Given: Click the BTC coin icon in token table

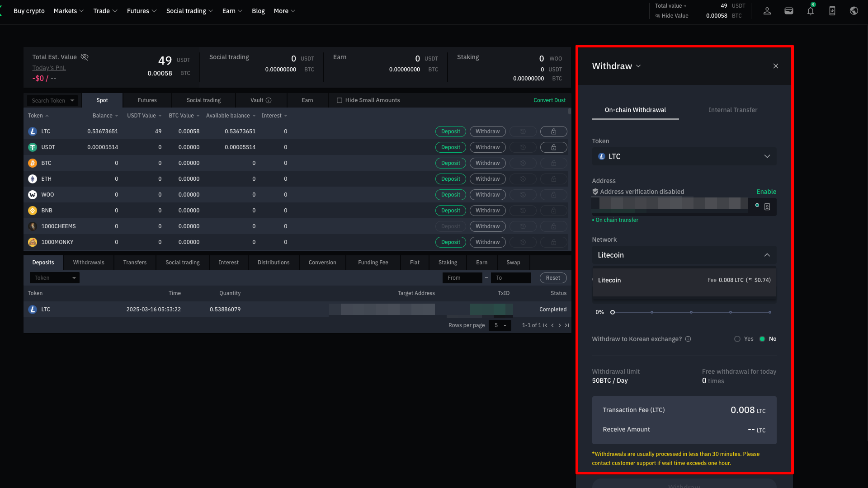Looking at the screenshot, I should pos(33,163).
